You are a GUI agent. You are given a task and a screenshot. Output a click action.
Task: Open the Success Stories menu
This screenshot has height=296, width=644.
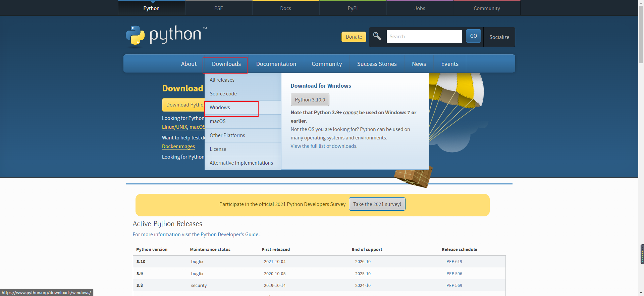point(377,64)
